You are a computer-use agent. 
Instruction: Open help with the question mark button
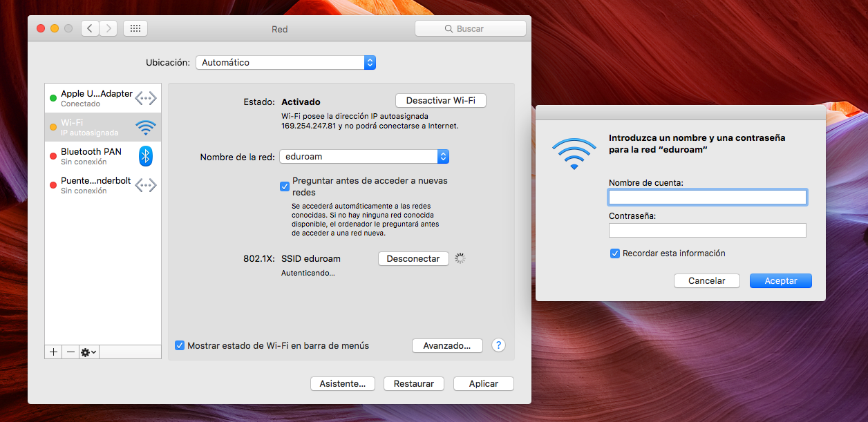(498, 345)
